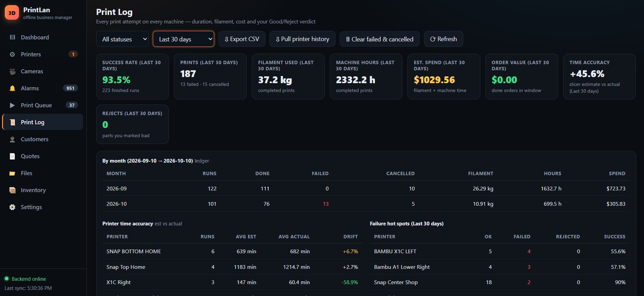The image size is (644, 296).
Task: Click the Last sync 5:30:36 PM text
Action: (28, 288)
